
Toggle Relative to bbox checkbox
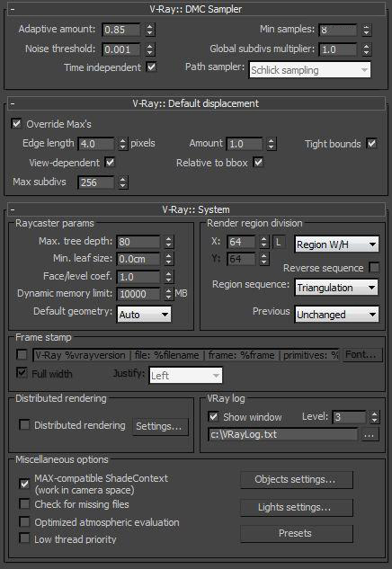point(258,162)
